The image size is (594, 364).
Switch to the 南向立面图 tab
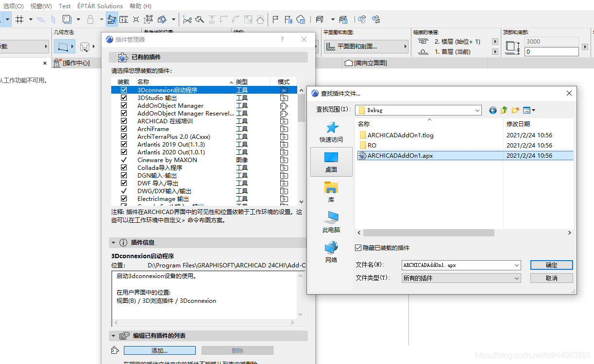click(x=366, y=63)
